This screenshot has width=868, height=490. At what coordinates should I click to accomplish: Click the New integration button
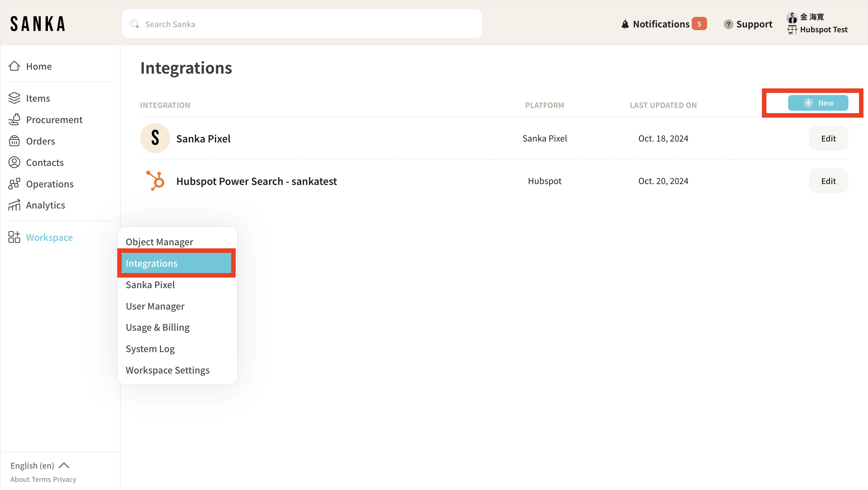(x=818, y=103)
